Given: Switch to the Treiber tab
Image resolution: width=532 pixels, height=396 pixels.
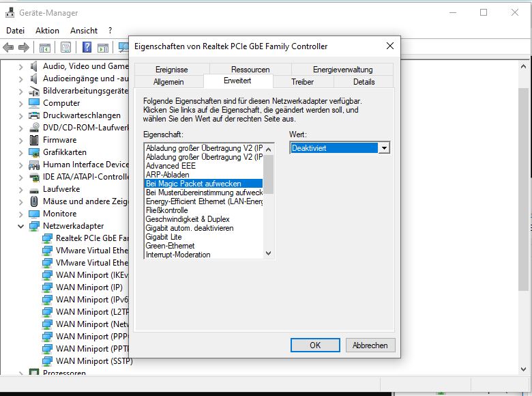Looking at the screenshot, I should coord(302,82).
